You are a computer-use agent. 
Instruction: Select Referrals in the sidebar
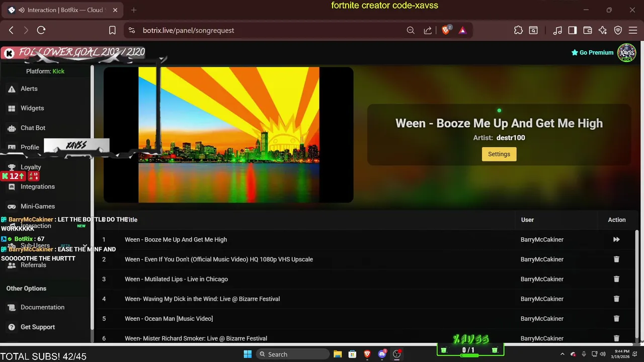[x=33, y=265]
